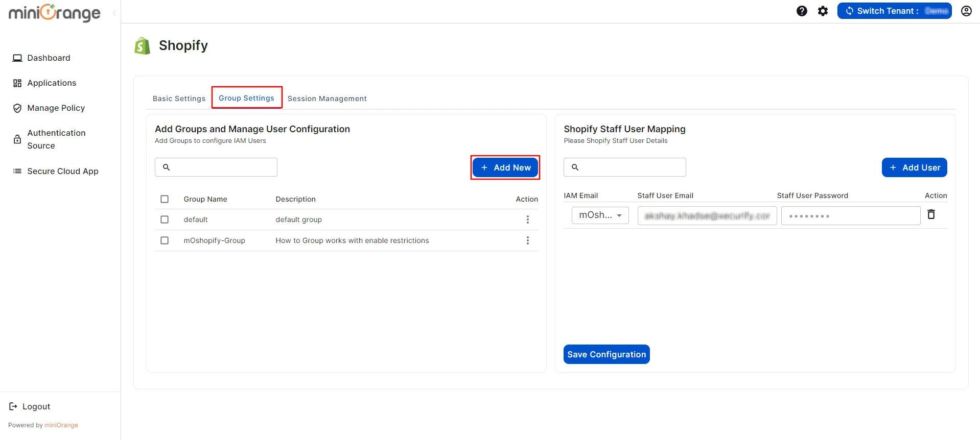This screenshot has width=980, height=440.
Task: Click the miniOrange logo
Action: coord(54,12)
